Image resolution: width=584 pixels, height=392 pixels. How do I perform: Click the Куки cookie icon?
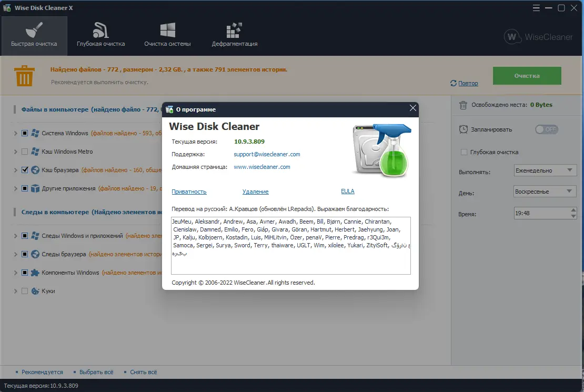pos(35,291)
